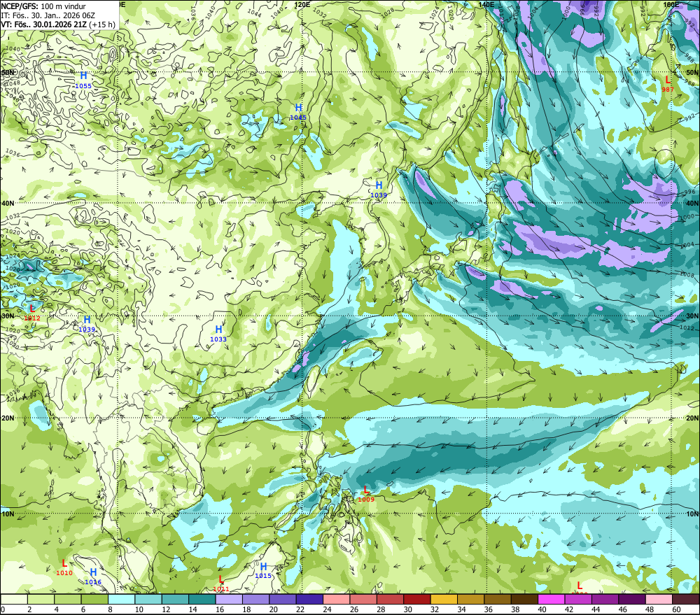Click the legend number 0
700x615 pixels.
tap(3, 609)
